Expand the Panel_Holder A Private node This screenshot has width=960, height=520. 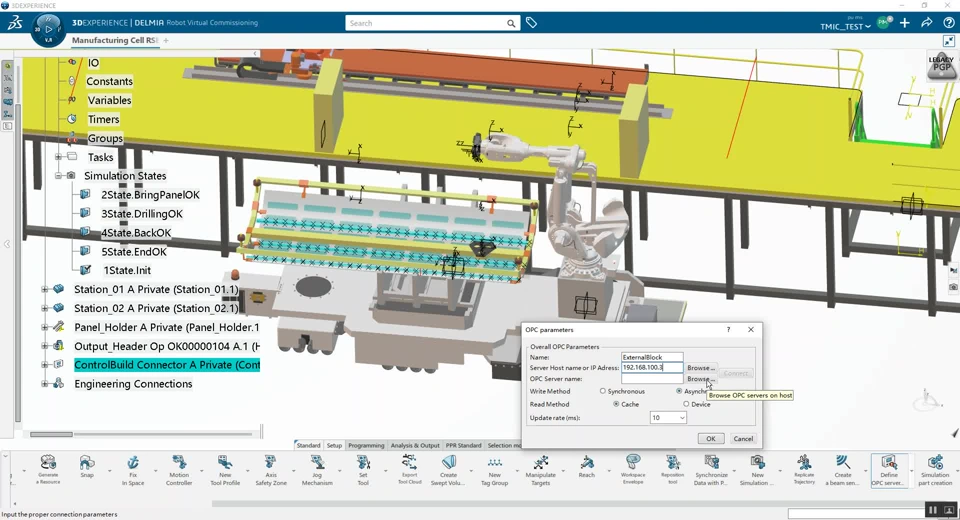point(45,327)
